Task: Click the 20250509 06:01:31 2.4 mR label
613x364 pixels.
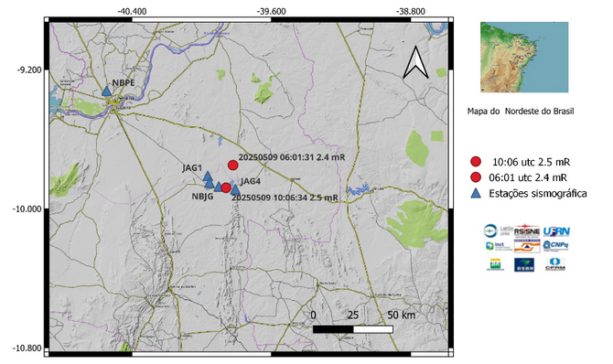Action: click(x=292, y=157)
